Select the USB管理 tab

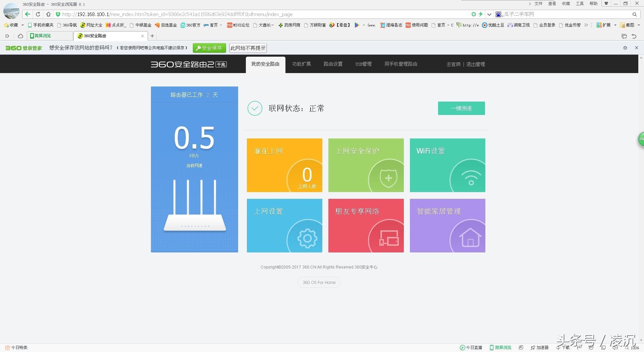364,64
